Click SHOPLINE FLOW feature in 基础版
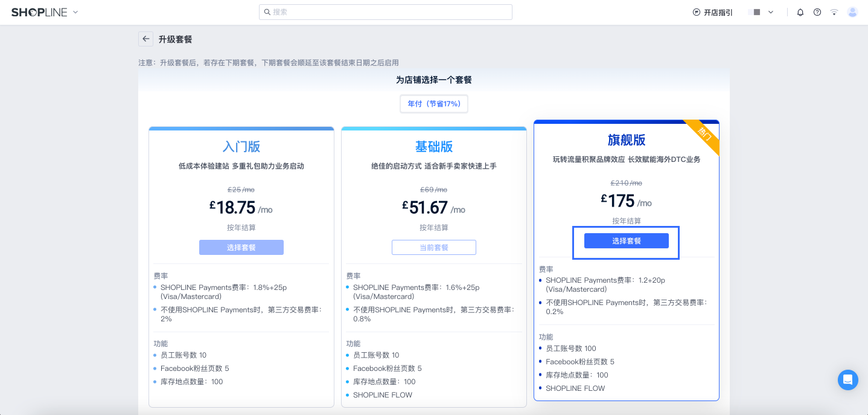This screenshot has height=415, width=868. (383, 395)
